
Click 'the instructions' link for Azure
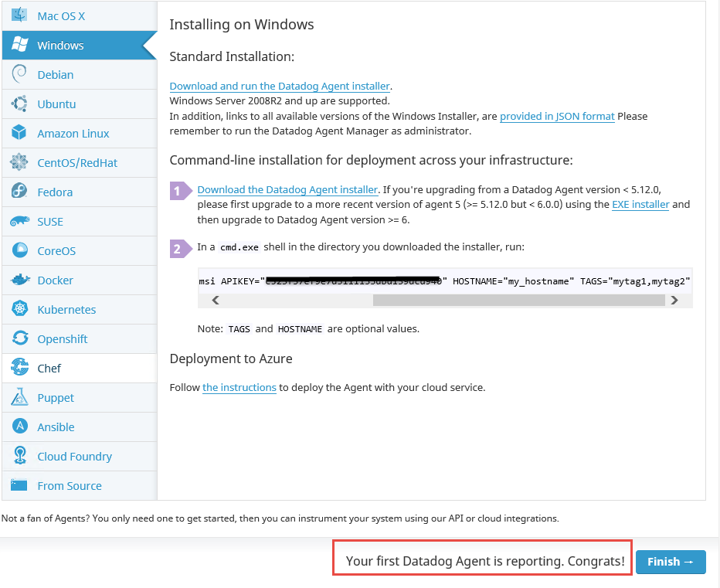[239, 388]
